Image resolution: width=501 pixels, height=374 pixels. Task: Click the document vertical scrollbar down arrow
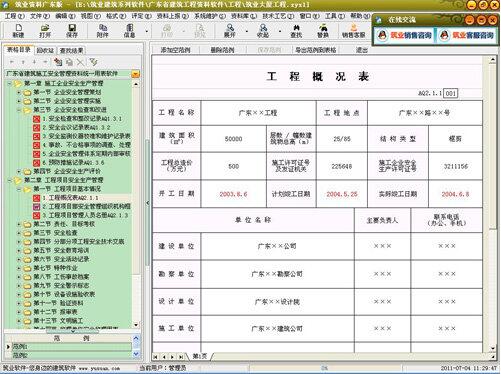pos(493,348)
